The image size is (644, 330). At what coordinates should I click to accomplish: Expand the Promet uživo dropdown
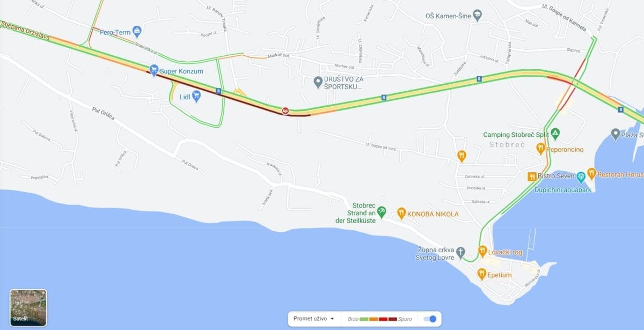pyautogui.click(x=313, y=319)
